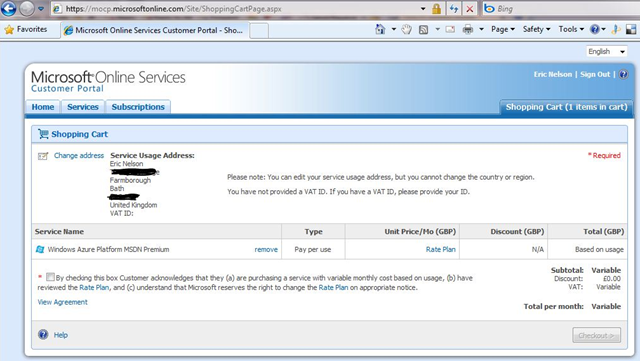The width and height of the screenshot is (640, 361).
Task: Click the portal header help icon
Action: click(x=623, y=74)
